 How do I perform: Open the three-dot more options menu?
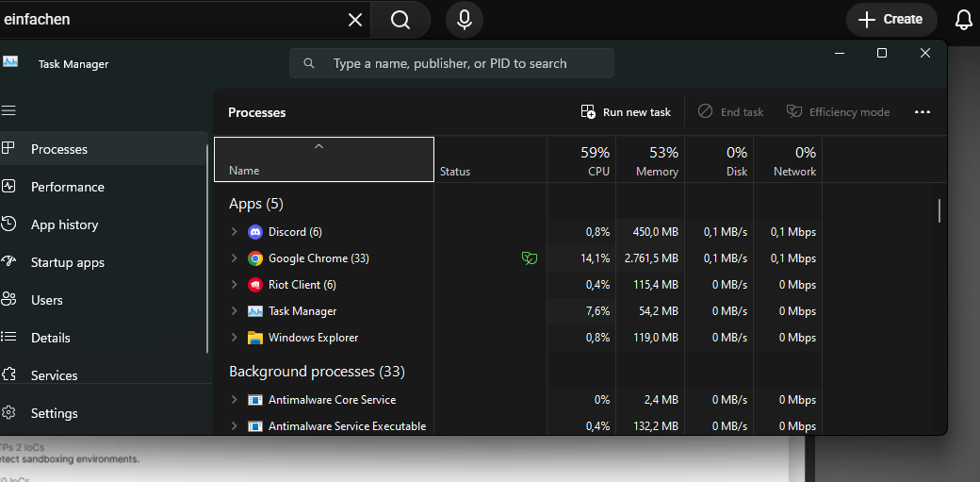pos(923,112)
